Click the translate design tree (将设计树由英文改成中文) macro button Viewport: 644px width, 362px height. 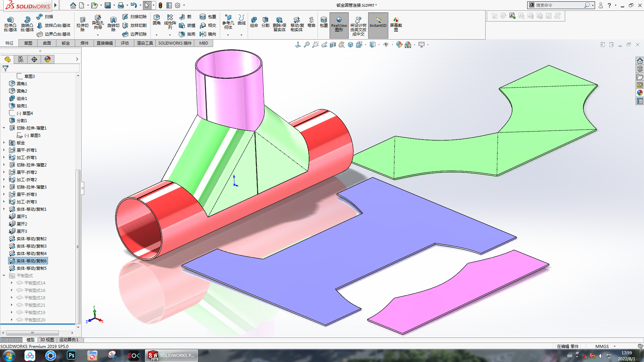click(x=358, y=25)
